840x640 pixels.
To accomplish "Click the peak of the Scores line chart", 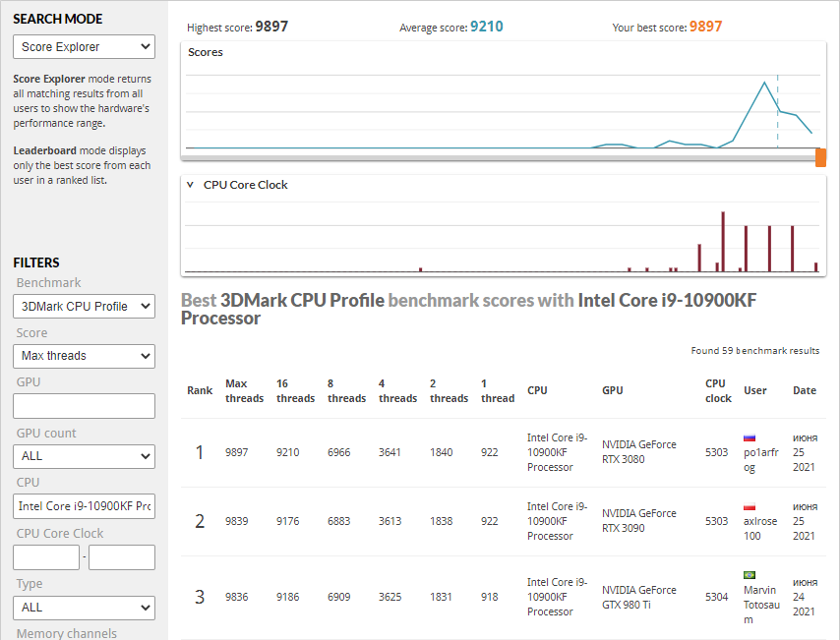I will click(764, 82).
